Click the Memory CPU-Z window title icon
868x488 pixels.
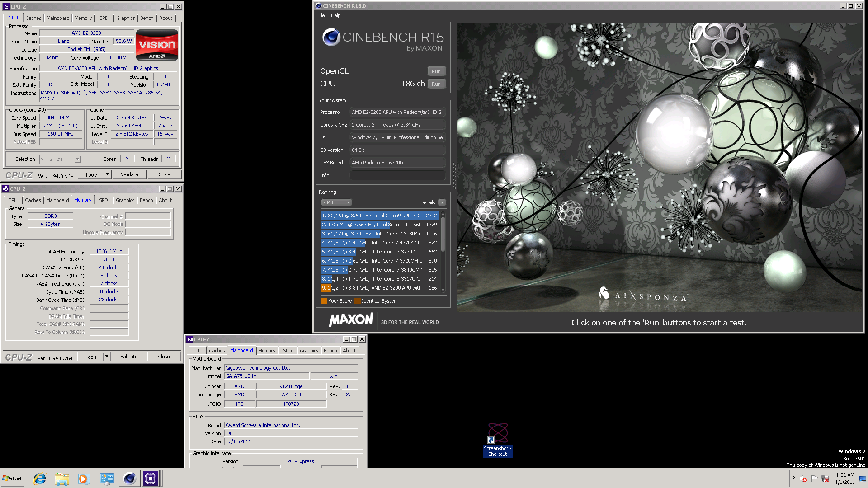pos(6,189)
